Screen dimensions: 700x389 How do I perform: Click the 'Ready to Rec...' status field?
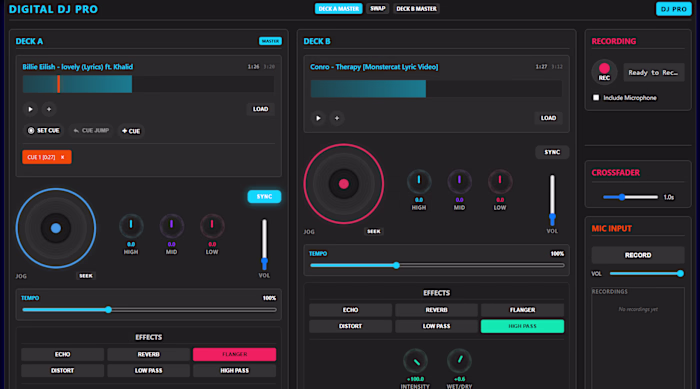tap(654, 72)
